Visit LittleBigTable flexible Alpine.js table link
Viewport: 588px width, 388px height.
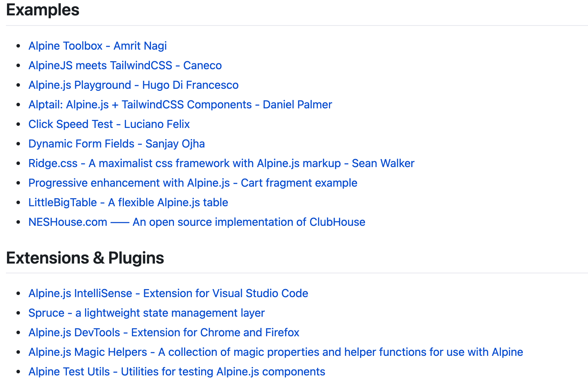pyautogui.click(x=128, y=202)
